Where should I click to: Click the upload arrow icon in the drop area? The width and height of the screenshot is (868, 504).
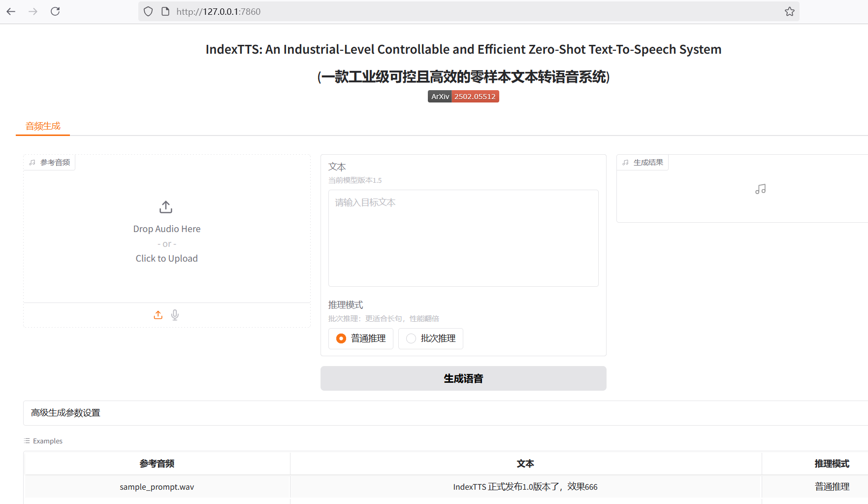tap(166, 207)
